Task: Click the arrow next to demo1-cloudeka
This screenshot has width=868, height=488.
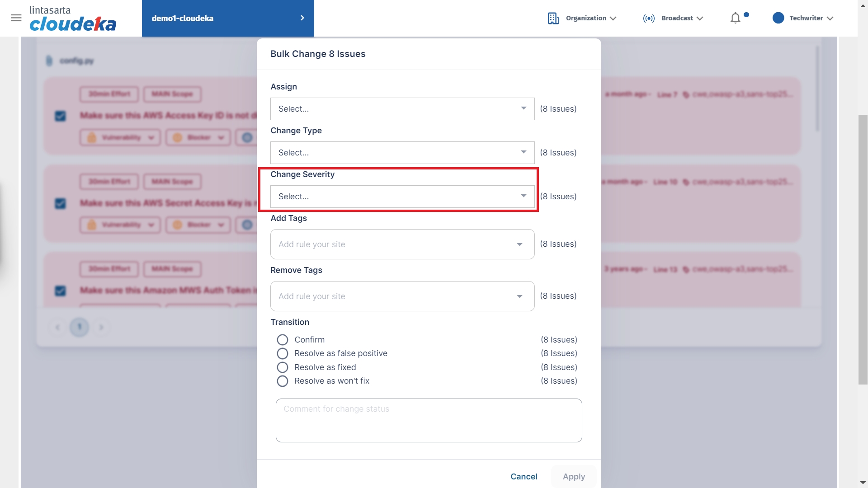Action: pos(302,18)
